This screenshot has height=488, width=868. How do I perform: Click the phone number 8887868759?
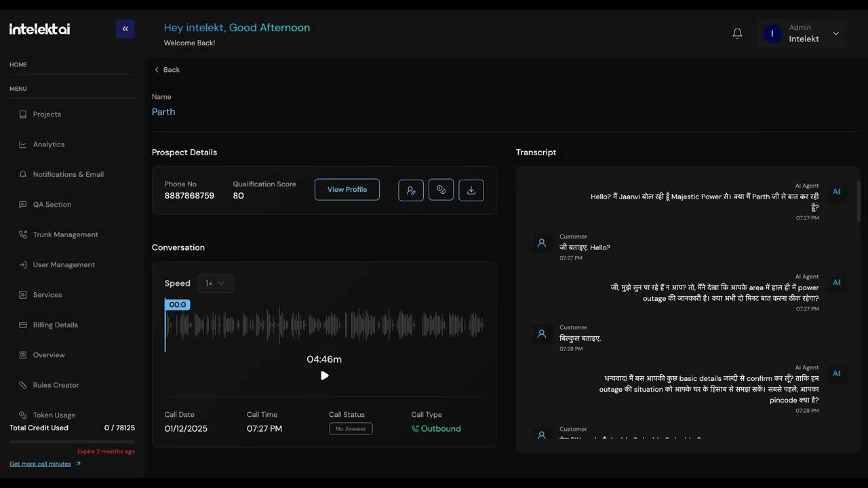pos(189,196)
